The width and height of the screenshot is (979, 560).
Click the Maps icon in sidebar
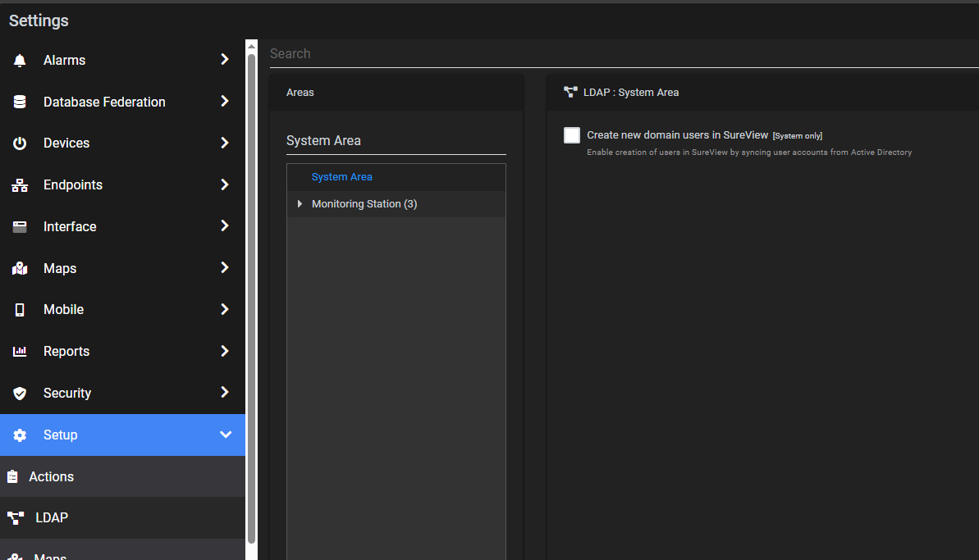click(20, 269)
